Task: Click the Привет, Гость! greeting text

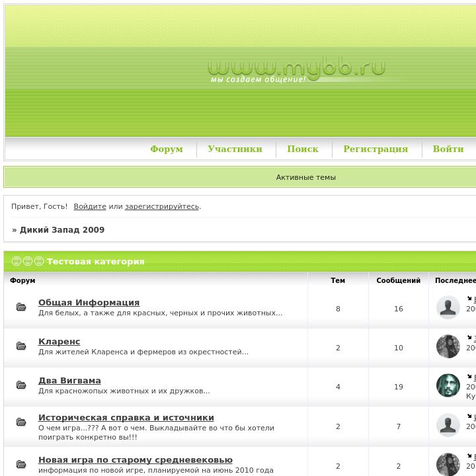Action: 39,206
